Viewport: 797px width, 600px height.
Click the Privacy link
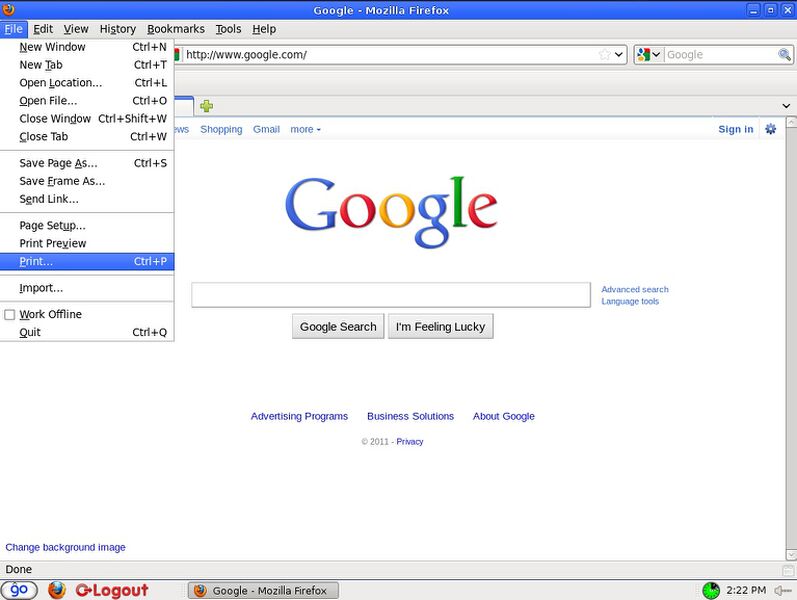[x=410, y=441]
